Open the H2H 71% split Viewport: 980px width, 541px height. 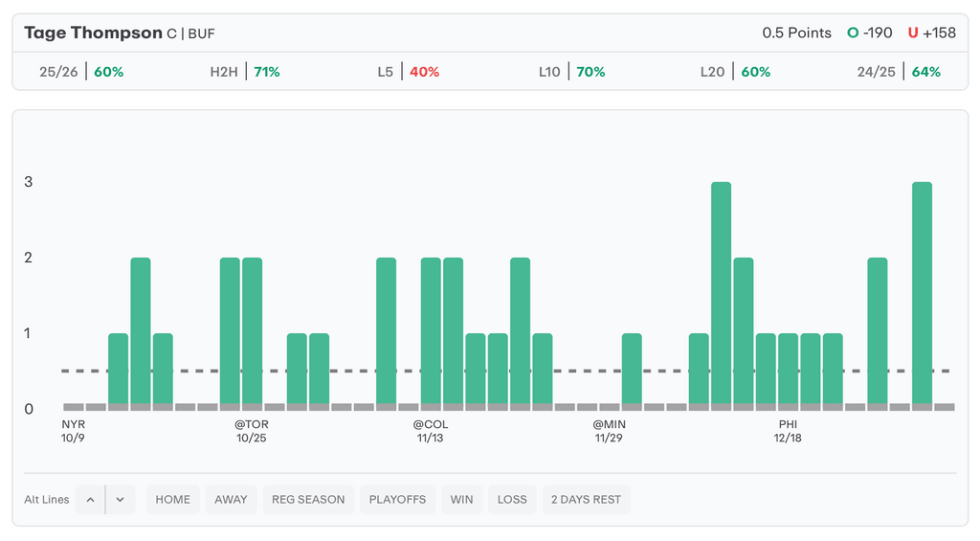(245, 72)
